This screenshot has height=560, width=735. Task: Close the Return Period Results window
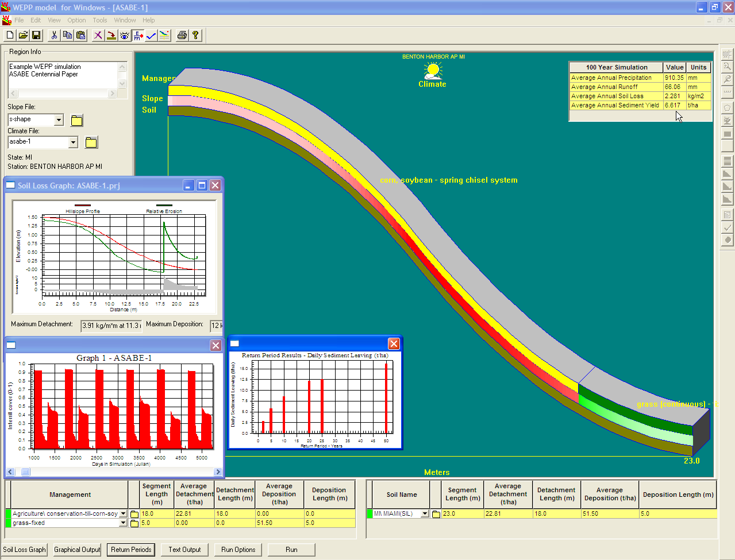(394, 343)
